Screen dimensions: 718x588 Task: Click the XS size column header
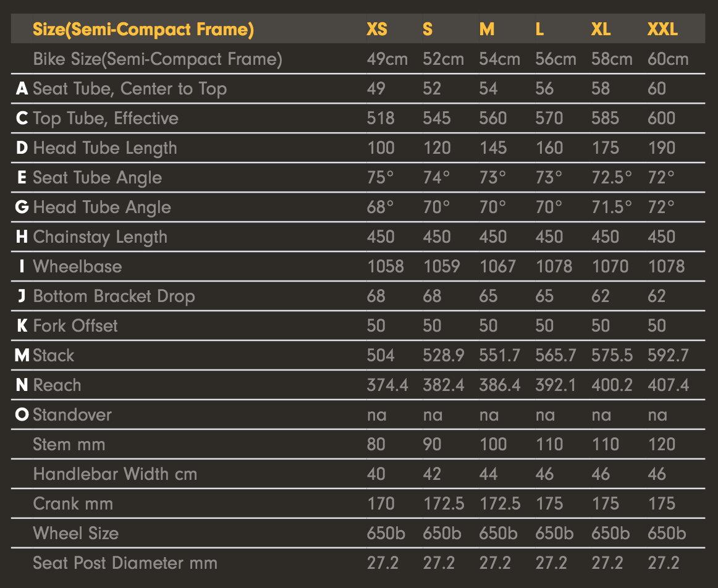[x=377, y=29]
